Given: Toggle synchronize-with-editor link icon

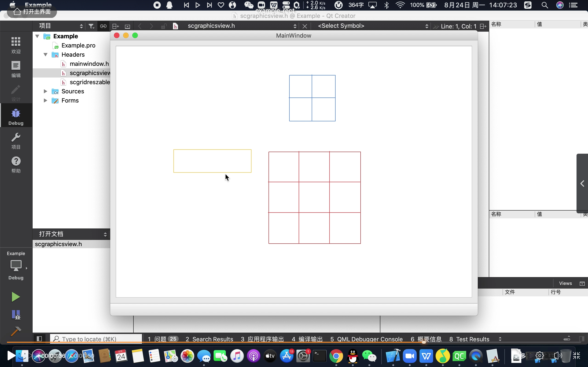Looking at the screenshot, I should pos(103,26).
